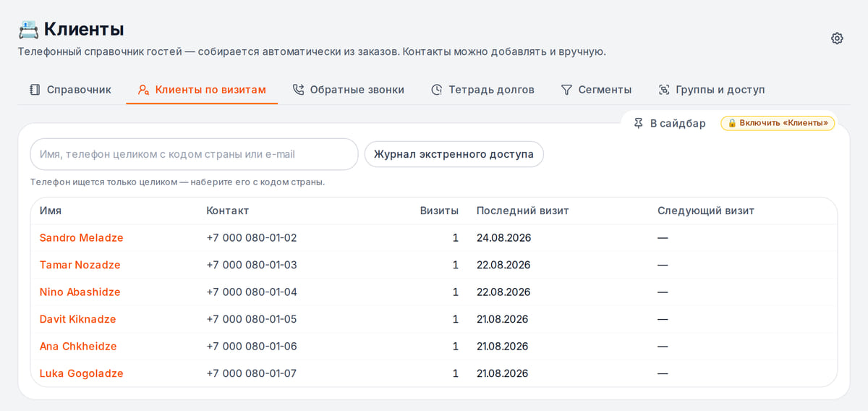This screenshot has height=411, width=868.
Task: Click the Следующий визит column header
Action: [706, 211]
